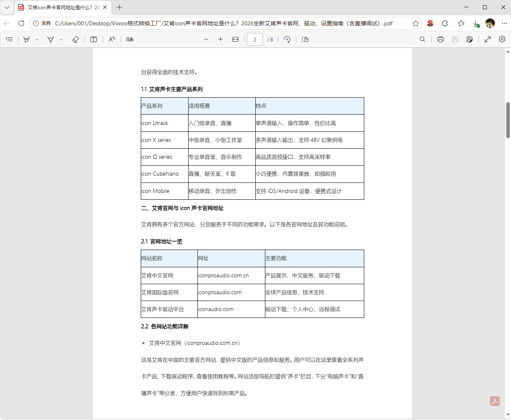Image resolution: width=511 pixels, height=420 pixels.
Task: Open the red S extension
Action: click(430, 23)
